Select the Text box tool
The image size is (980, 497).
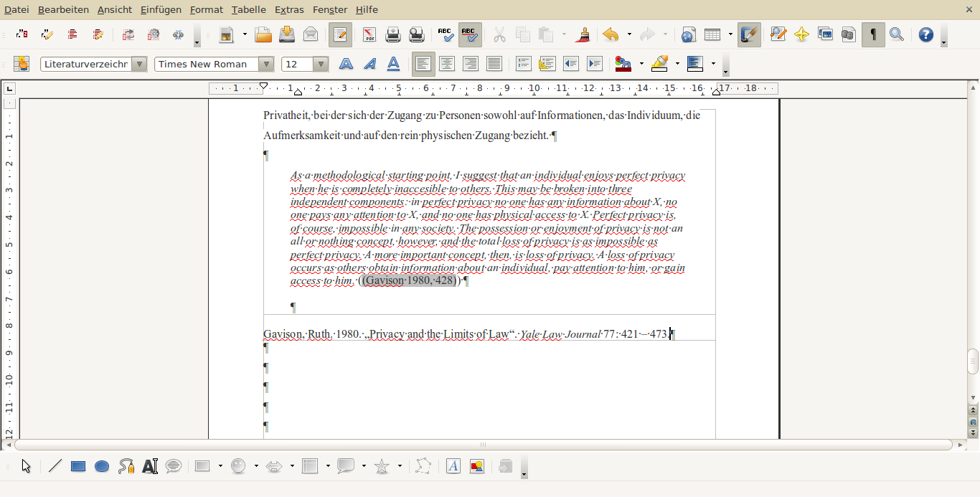click(150, 466)
